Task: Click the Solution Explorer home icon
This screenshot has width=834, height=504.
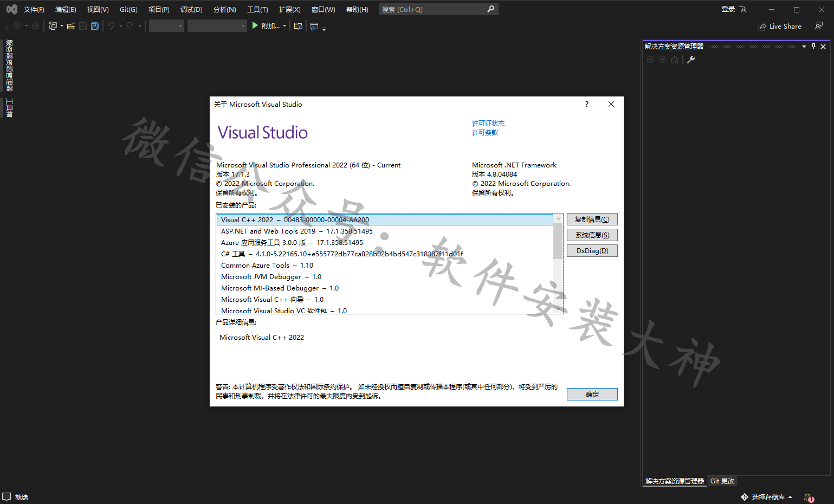Action: click(x=675, y=60)
